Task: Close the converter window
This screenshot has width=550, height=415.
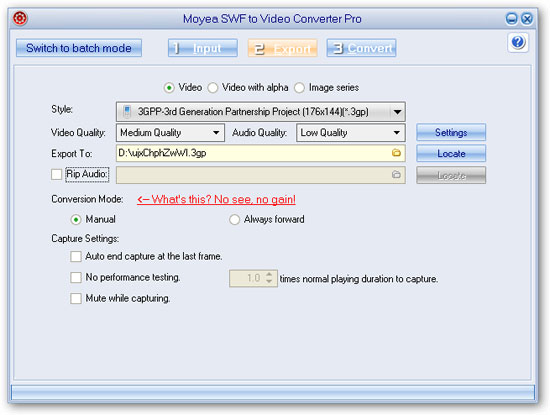Action: coord(527,19)
